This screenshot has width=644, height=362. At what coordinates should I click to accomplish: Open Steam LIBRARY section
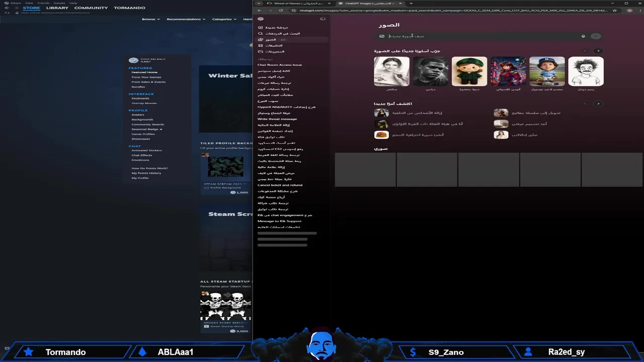(x=57, y=8)
